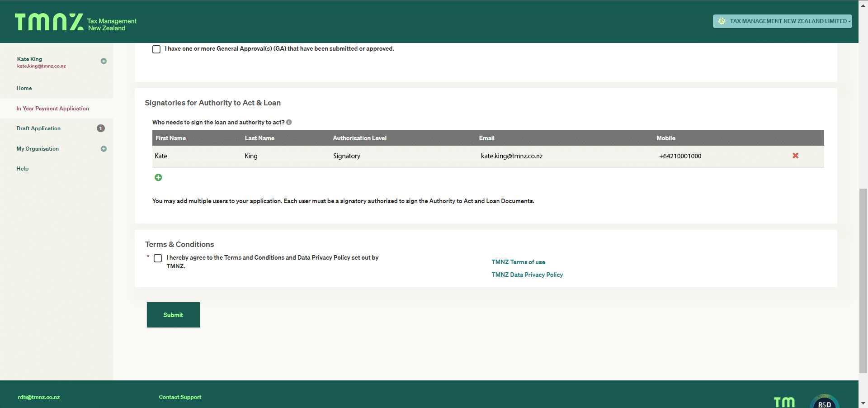Expand the My Organisation menu
The height and width of the screenshot is (408, 868).
104,149
